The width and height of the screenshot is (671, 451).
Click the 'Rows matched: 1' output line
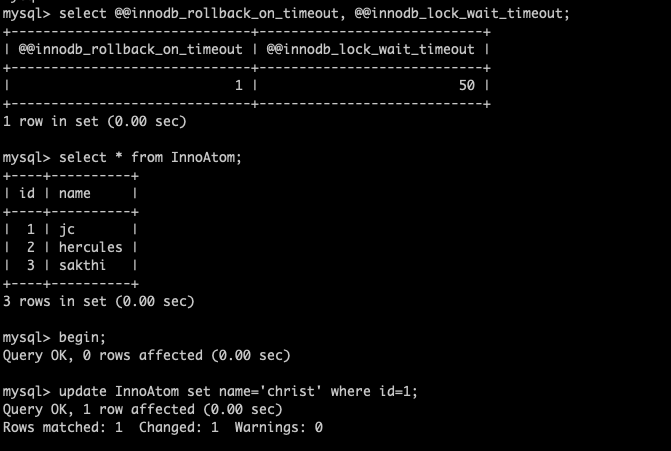tap(163, 427)
